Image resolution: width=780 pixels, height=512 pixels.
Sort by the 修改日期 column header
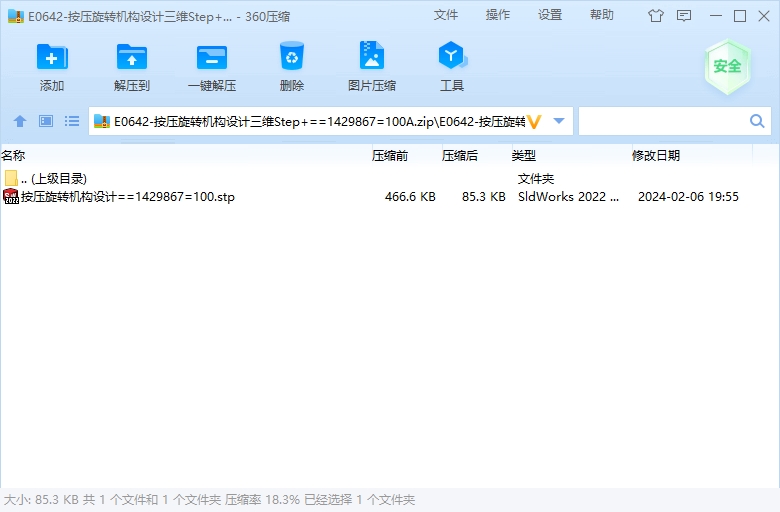(x=656, y=156)
